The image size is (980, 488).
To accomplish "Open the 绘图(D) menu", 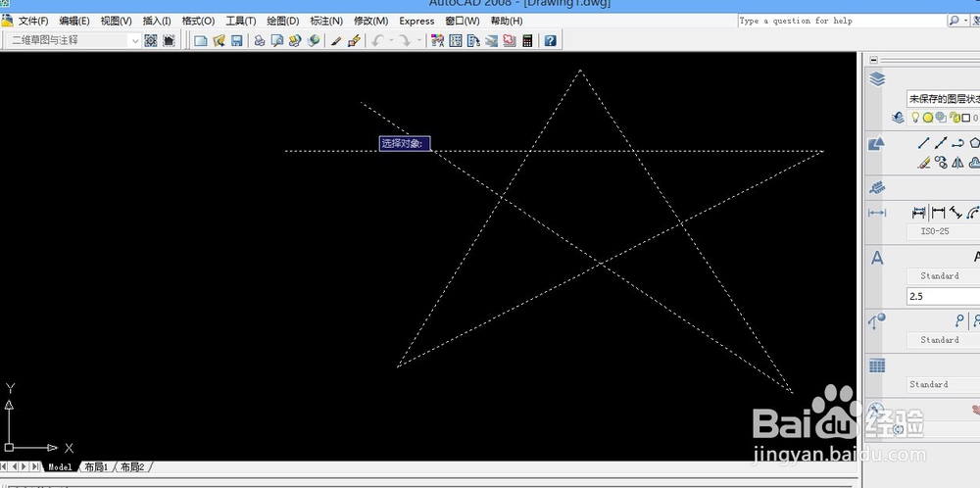I will point(283,21).
